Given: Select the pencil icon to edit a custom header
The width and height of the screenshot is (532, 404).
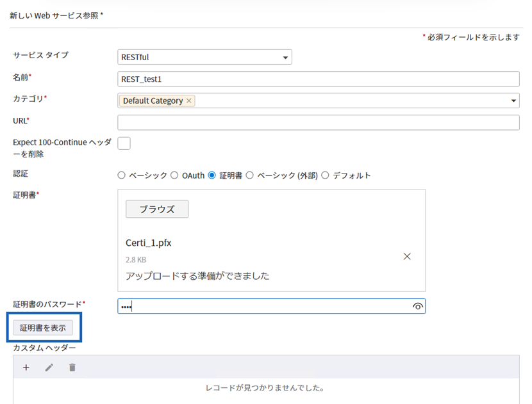Looking at the screenshot, I should click(49, 367).
